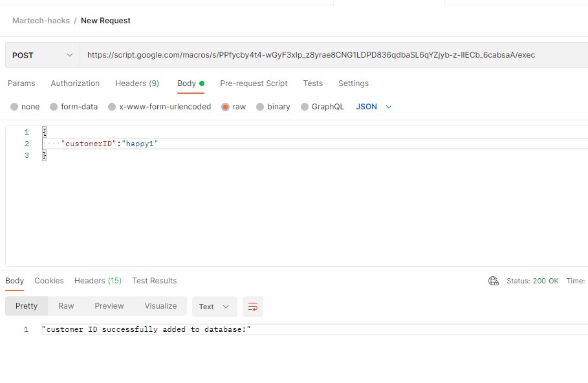Select the none body type radio button
This screenshot has height=383, width=588.
click(14, 107)
